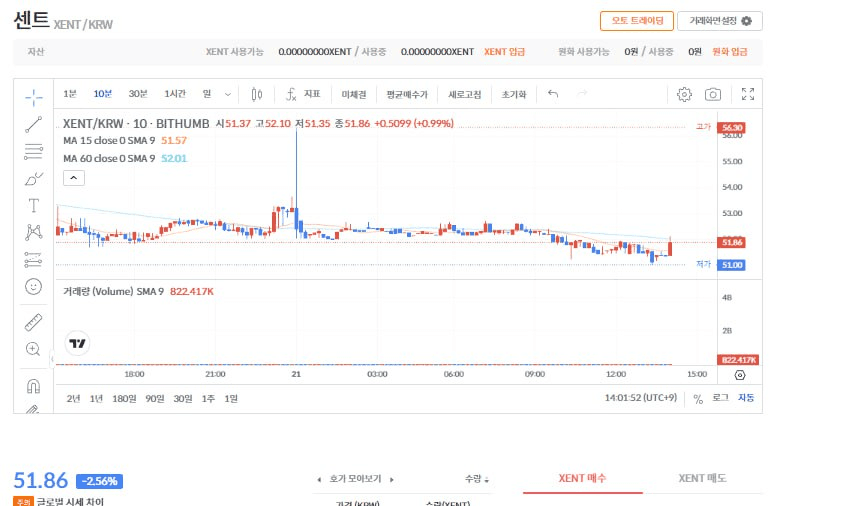Enter fullscreen chart mode
Screen dimensions: 846x506
[748, 94]
